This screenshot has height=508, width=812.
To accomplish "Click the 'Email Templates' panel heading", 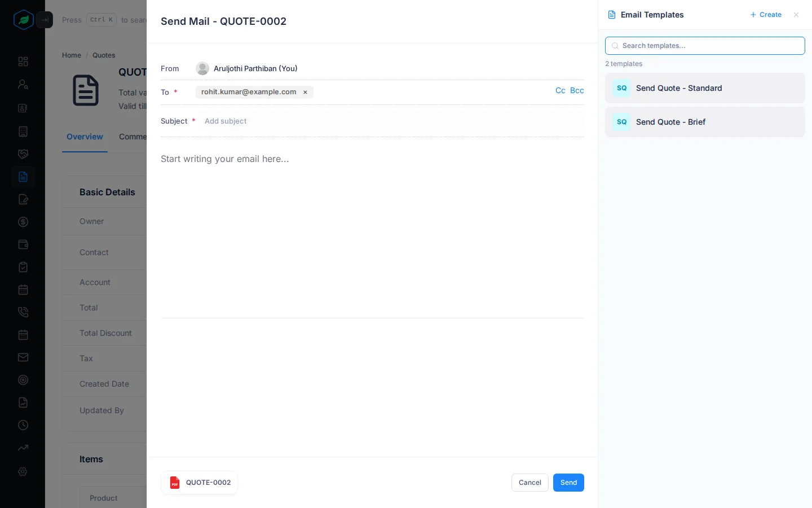I will pyautogui.click(x=652, y=15).
